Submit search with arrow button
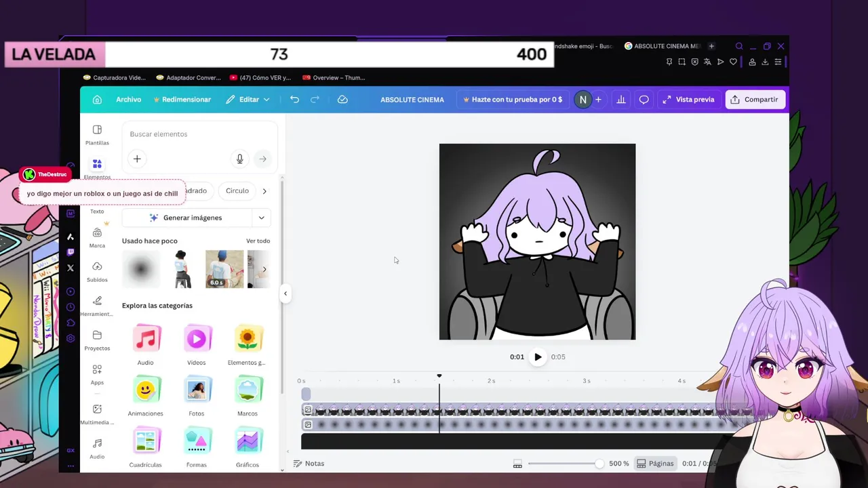 pos(262,159)
